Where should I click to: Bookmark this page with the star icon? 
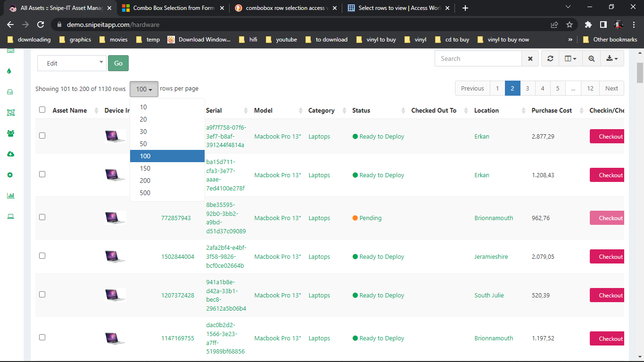click(x=570, y=25)
